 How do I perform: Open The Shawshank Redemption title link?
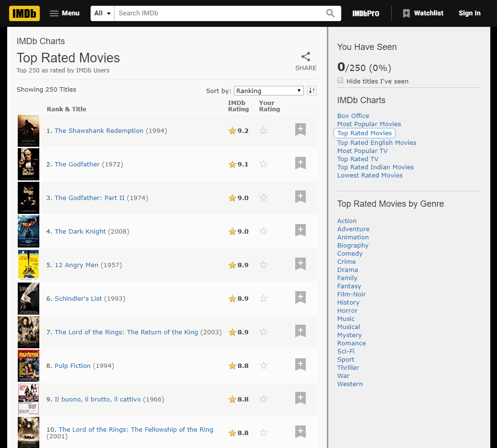pos(99,131)
